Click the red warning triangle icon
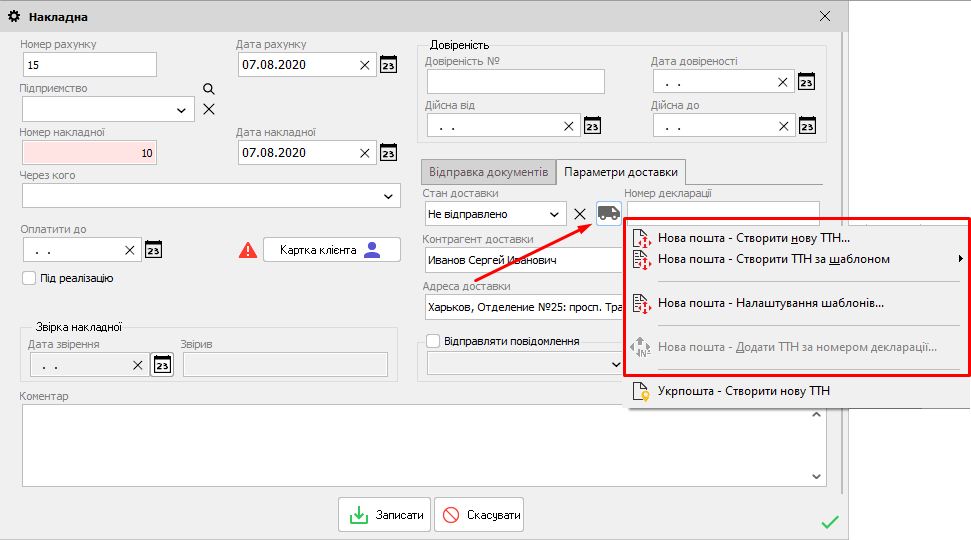 pyautogui.click(x=248, y=250)
